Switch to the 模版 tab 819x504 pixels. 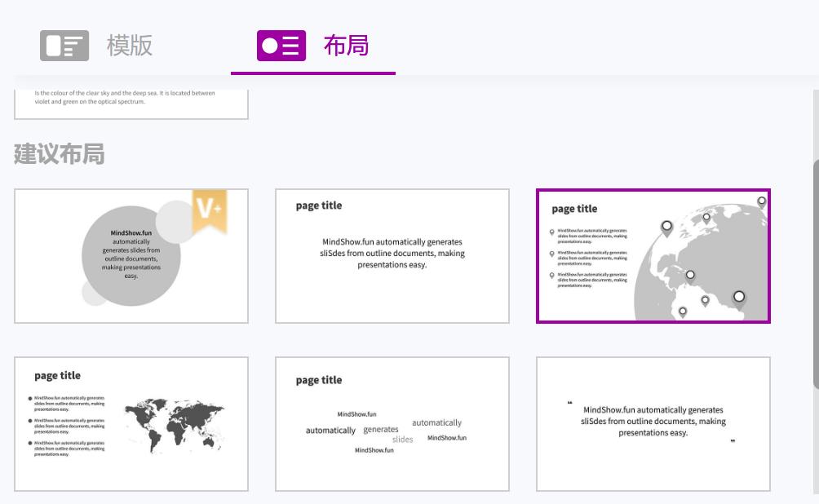click(x=130, y=45)
